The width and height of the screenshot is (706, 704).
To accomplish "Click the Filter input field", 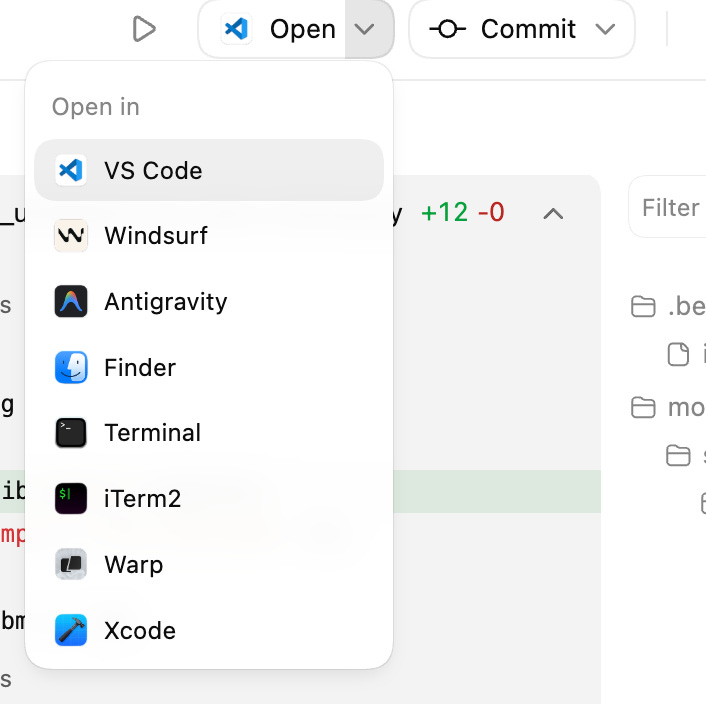I will [667, 207].
